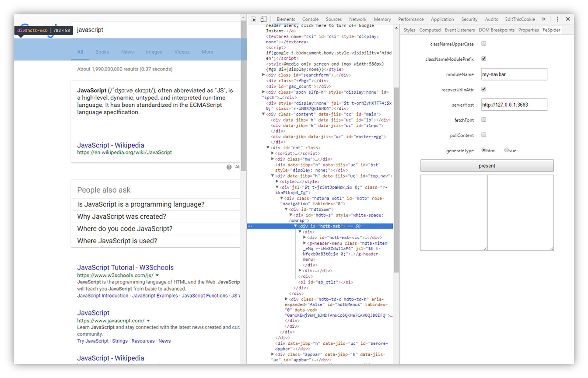Go to the Network tab
588x378 pixels.
(358, 19)
